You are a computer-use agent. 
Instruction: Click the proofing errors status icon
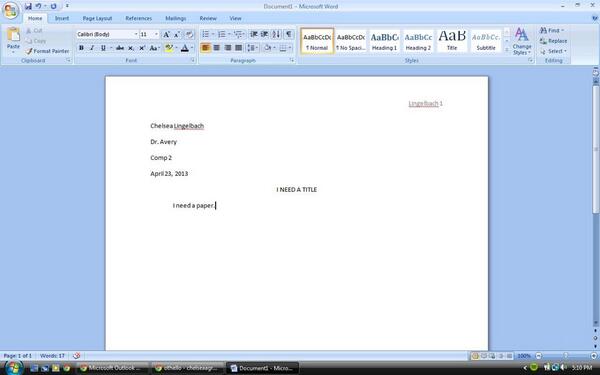pyautogui.click(x=77, y=355)
